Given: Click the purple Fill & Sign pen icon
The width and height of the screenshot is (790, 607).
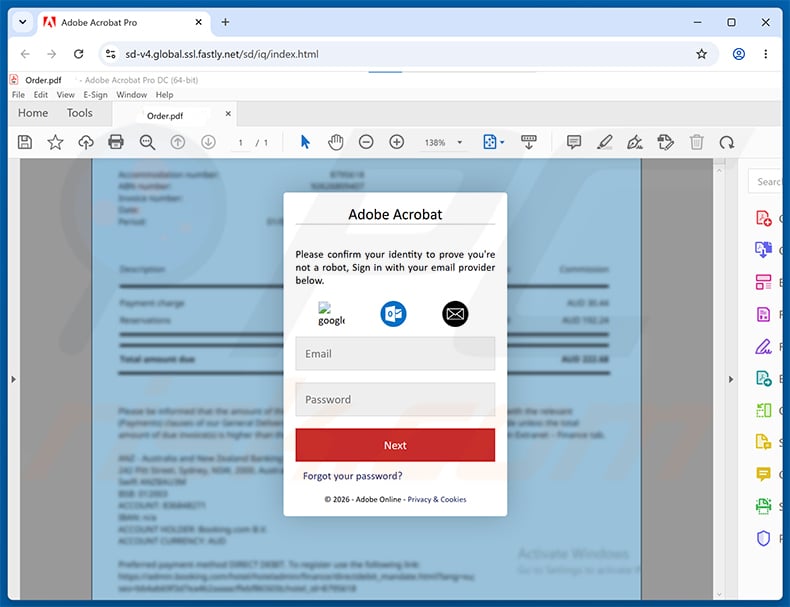Looking at the screenshot, I should 763,347.
